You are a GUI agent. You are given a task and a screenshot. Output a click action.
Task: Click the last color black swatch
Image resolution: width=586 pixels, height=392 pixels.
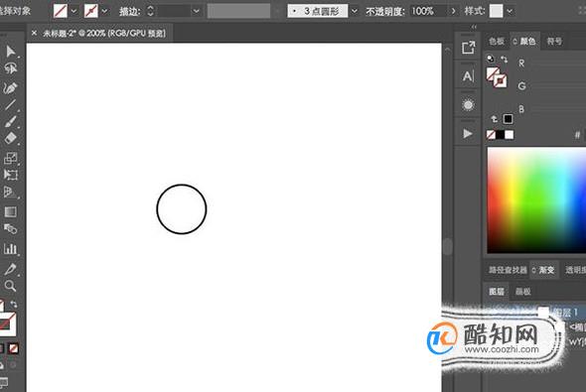click(508, 119)
